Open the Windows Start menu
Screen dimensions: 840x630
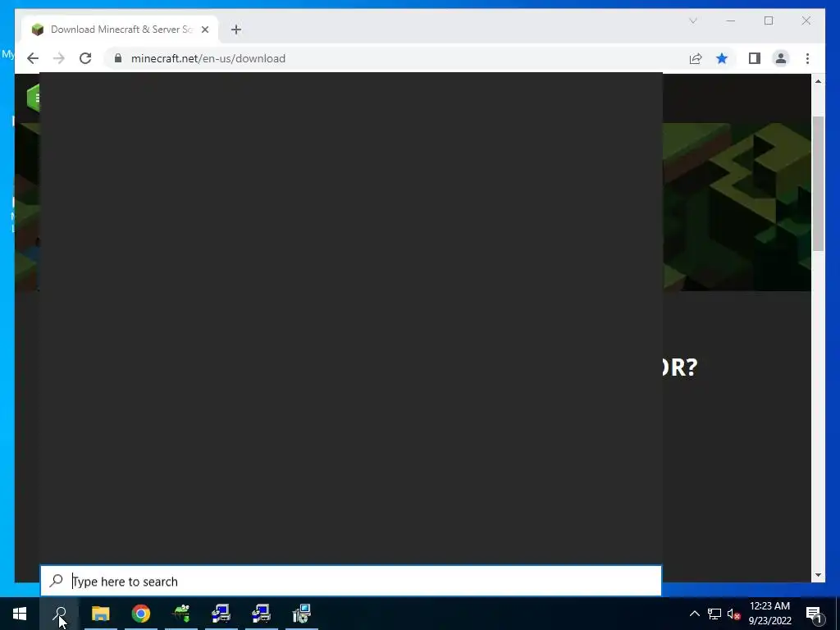tap(20, 614)
